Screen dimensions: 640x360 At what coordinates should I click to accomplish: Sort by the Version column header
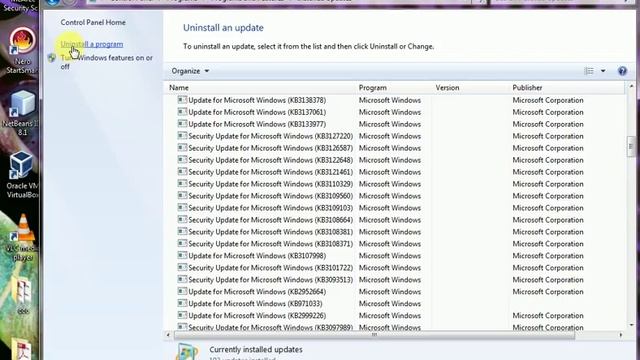coord(447,88)
